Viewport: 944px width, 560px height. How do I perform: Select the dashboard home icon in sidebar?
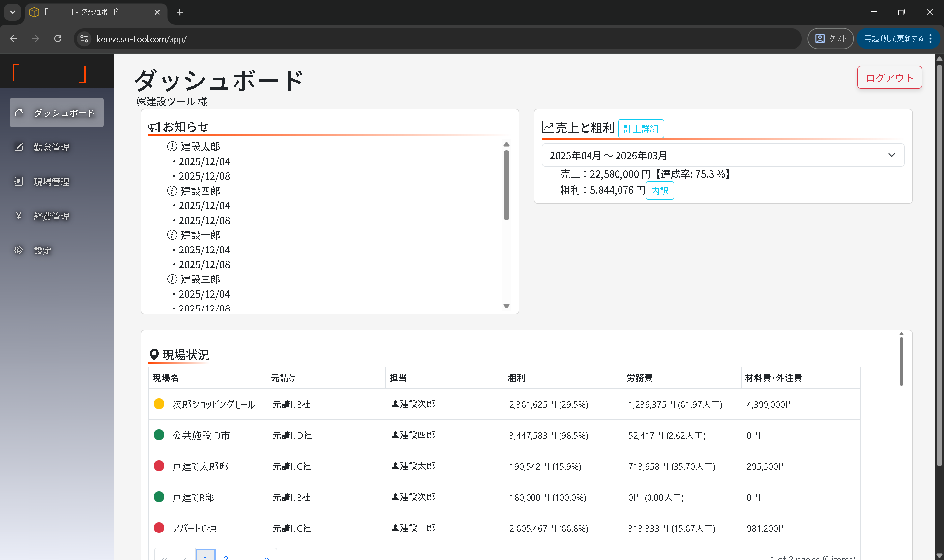tap(19, 112)
